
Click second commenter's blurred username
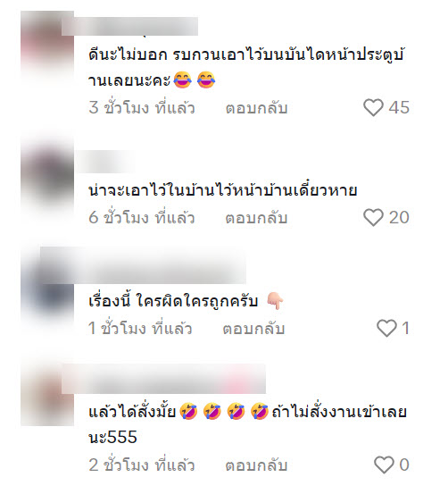[105, 162]
